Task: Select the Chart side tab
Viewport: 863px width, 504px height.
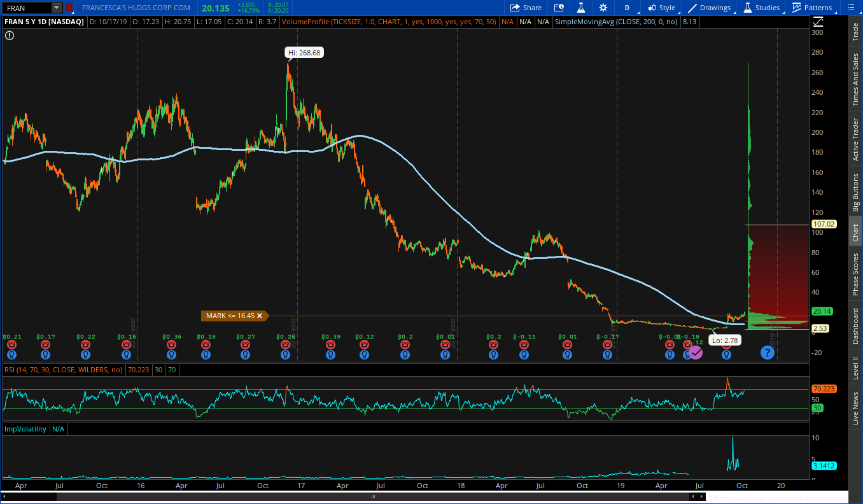Action: [855, 232]
